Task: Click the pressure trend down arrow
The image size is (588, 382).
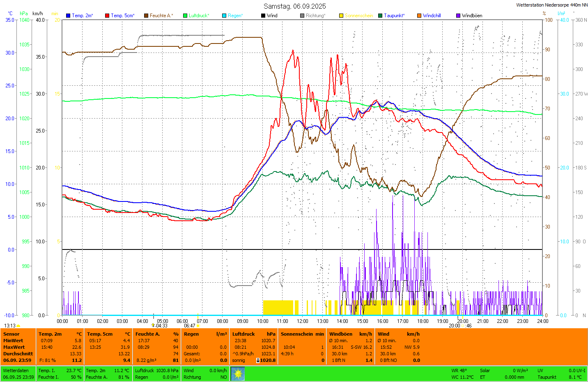Action: point(258,360)
